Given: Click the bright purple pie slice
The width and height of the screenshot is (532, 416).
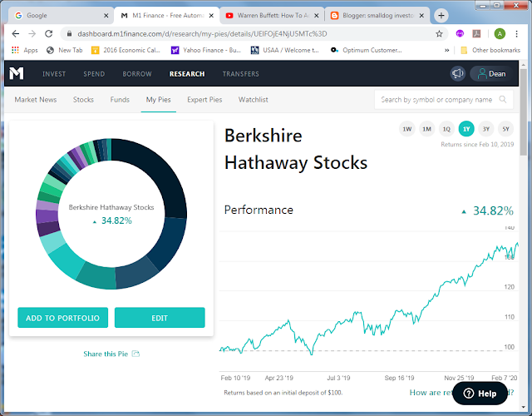Looking at the screenshot, I should pos(47,216).
